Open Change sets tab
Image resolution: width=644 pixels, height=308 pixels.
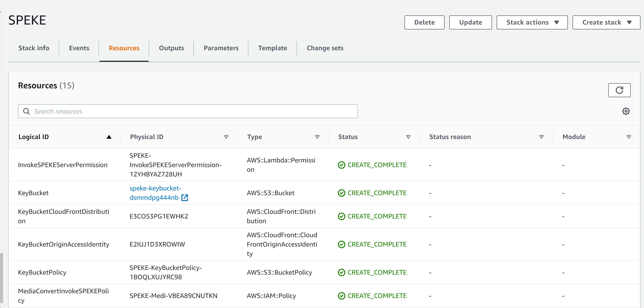click(x=325, y=48)
